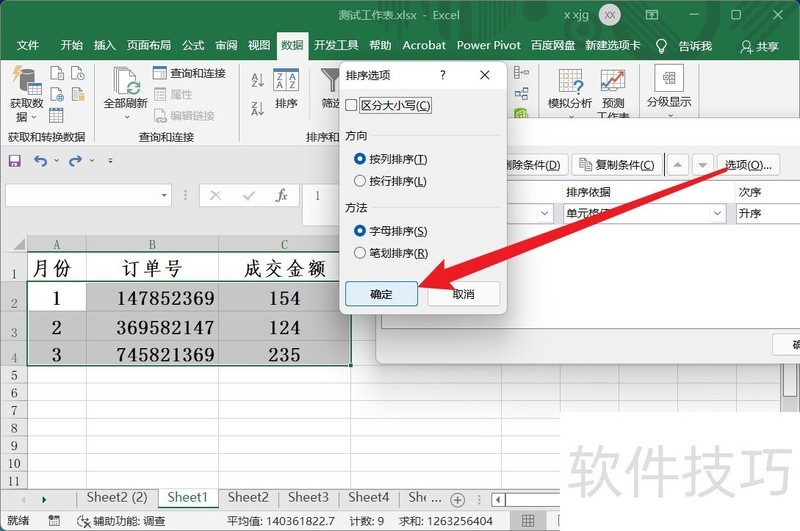Close the Sort Options dialog
Screen dimensions: 800x531
click(485, 75)
